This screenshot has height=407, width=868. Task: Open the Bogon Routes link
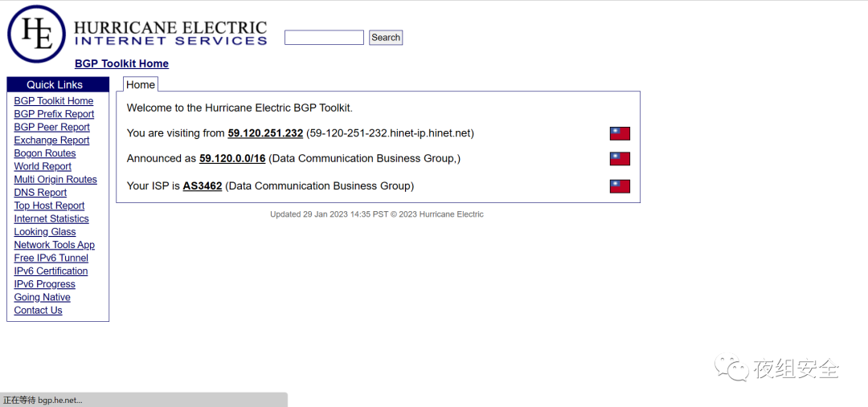click(x=45, y=153)
